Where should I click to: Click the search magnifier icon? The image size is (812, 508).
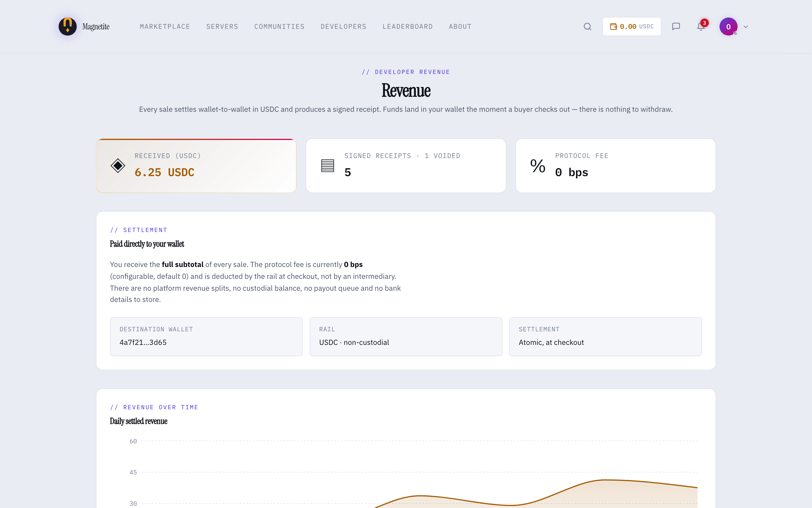(x=587, y=27)
